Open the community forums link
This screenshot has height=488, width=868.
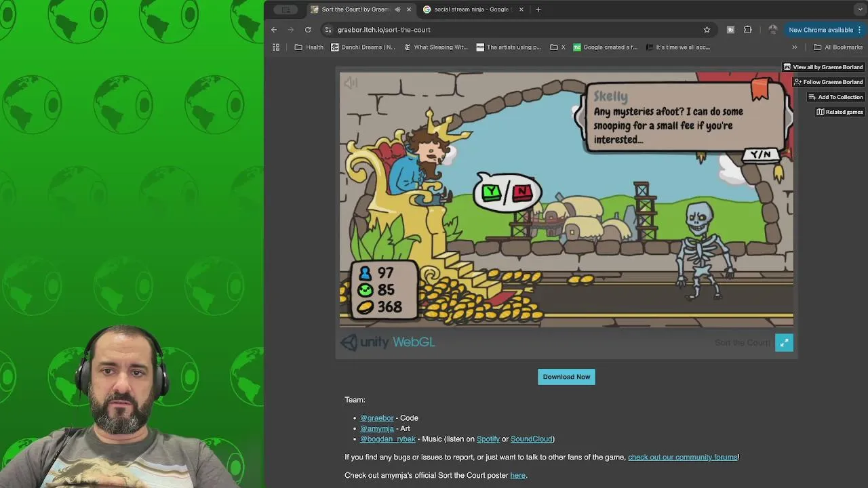[x=682, y=457]
